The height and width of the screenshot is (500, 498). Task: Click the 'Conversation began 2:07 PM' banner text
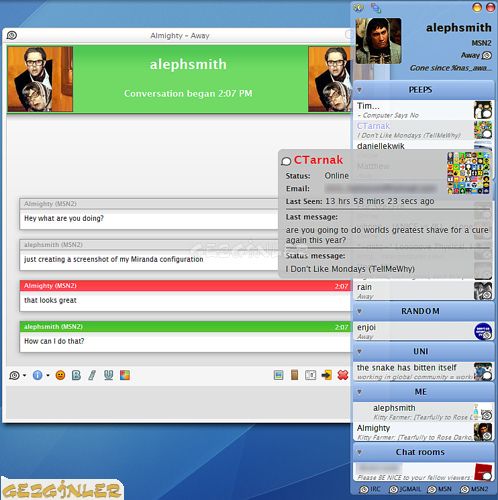pos(188,93)
